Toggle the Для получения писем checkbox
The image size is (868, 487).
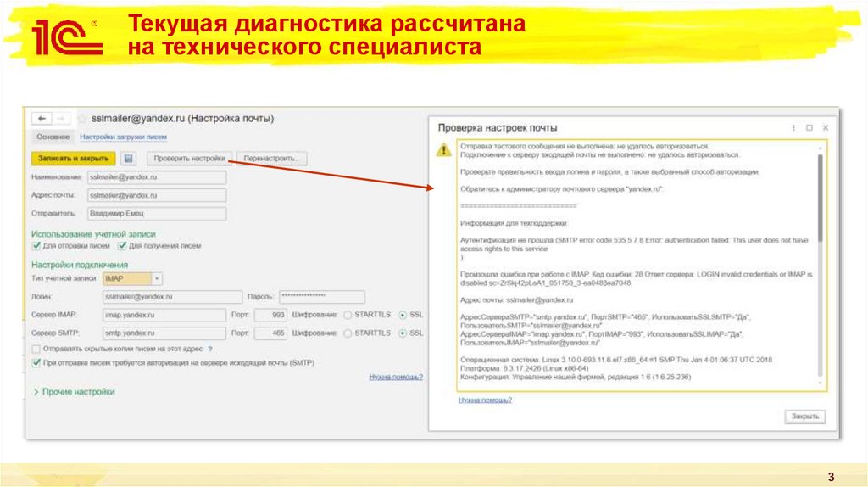click(x=122, y=245)
